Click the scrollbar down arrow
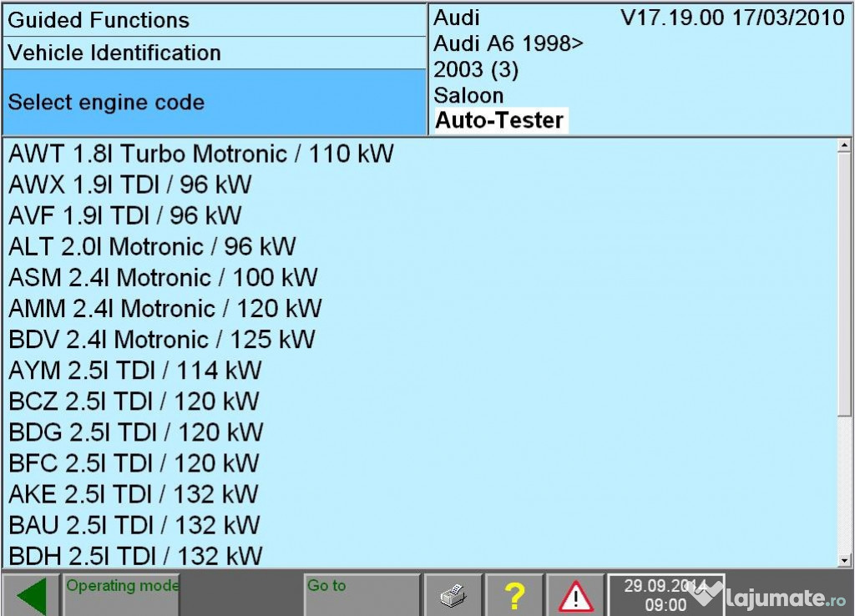Image resolution: width=855 pixels, height=616 pixels. coord(844,560)
